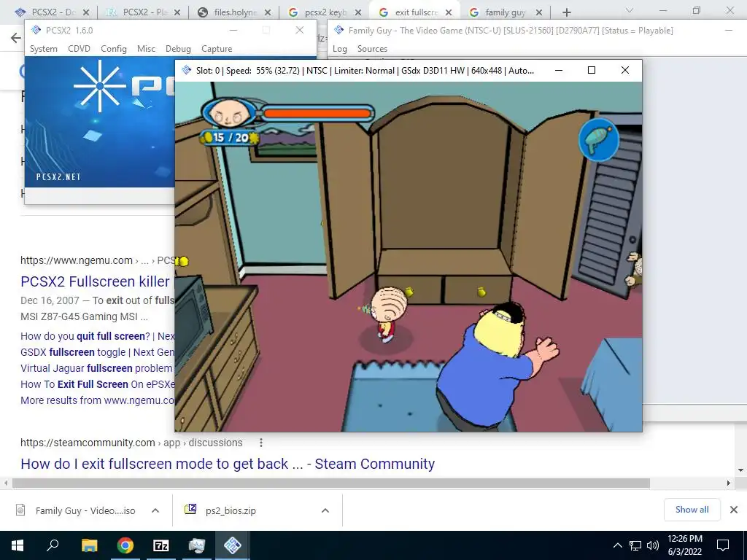Click the horizontal page scrollbar
The width and height of the screenshot is (747, 560).
[x=331, y=483]
